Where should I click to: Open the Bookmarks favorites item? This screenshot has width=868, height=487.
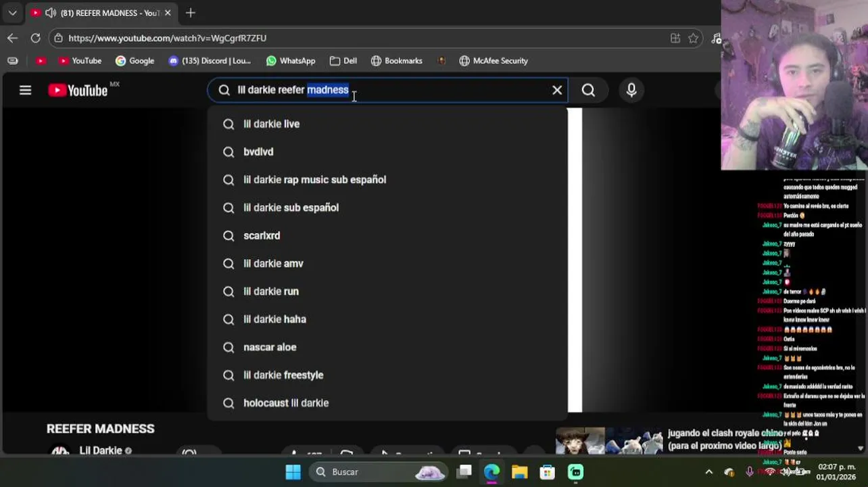pos(397,61)
